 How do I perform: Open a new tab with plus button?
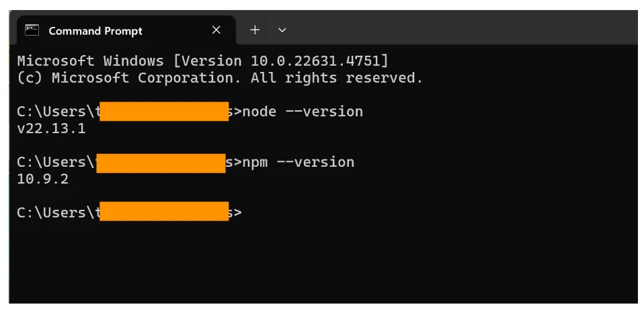255,30
